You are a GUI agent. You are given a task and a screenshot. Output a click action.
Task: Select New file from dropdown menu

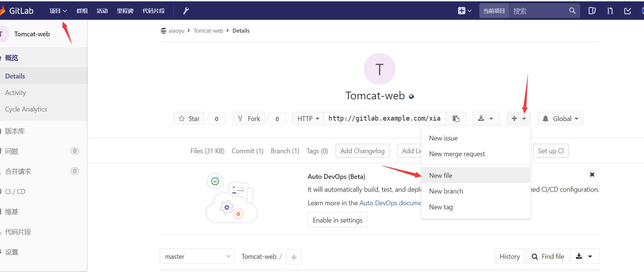(440, 176)
